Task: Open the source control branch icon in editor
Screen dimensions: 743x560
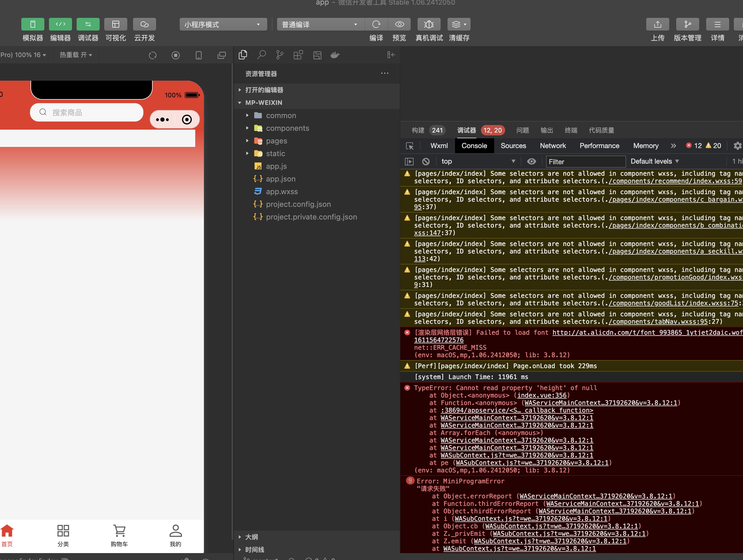Action: click(279, 55)
